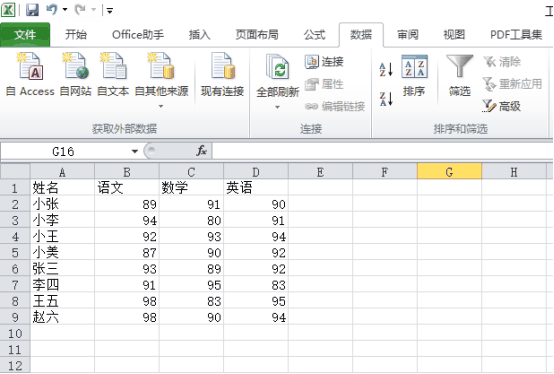Select the cell with 小张
This screenshot has width=554, height=374.
click(x=62, y=204)
